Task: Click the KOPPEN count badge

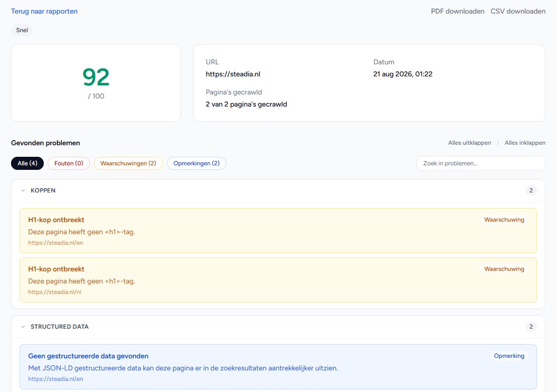Action: (x=531, y=190)
